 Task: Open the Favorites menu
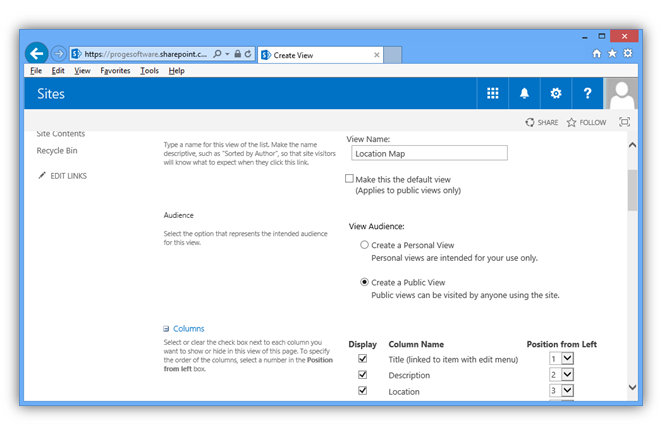115,71
